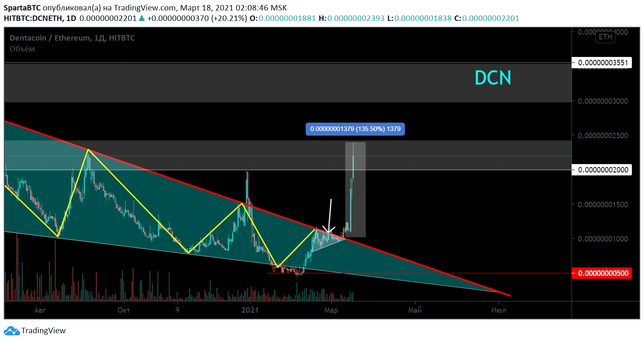
Task: Click the Окт time axis label
Action: click(124, 310)
